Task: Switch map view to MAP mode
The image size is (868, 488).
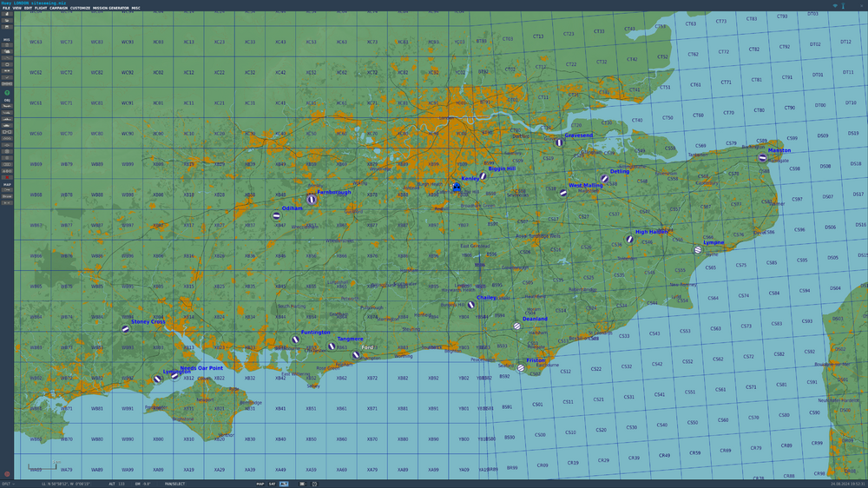Action: click(x=260, y=485)
